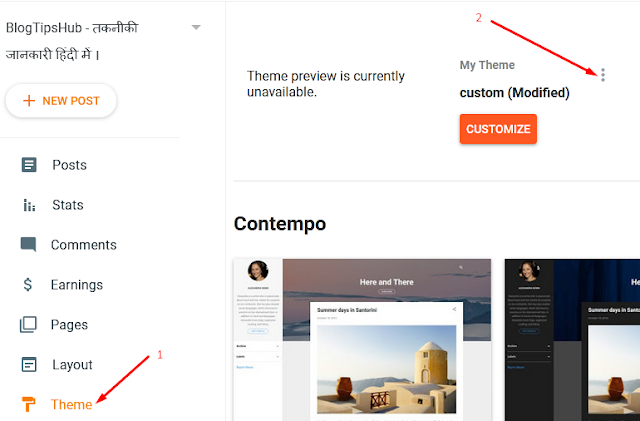Click the Pages stacked sheets icon

coord(28,325)
